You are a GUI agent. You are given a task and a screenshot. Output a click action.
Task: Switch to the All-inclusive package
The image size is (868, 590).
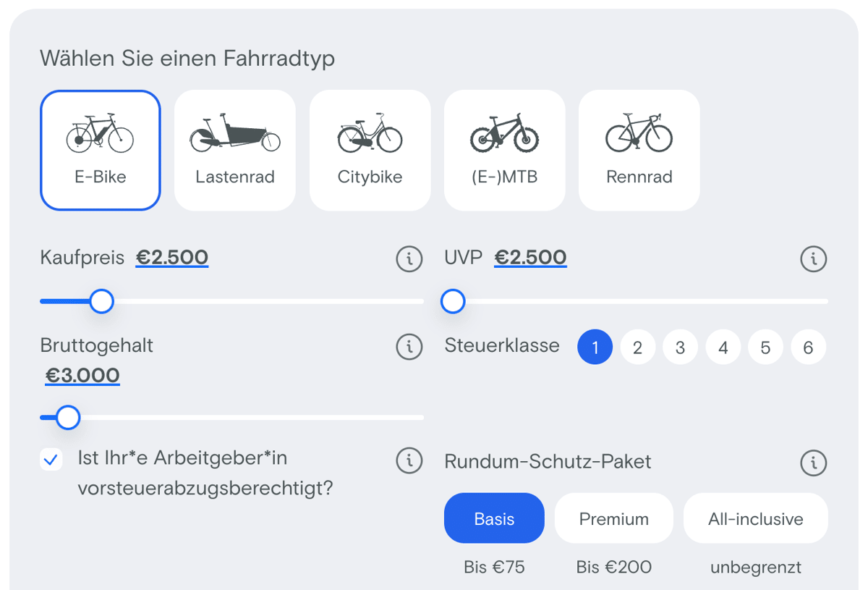pos(755,518)
